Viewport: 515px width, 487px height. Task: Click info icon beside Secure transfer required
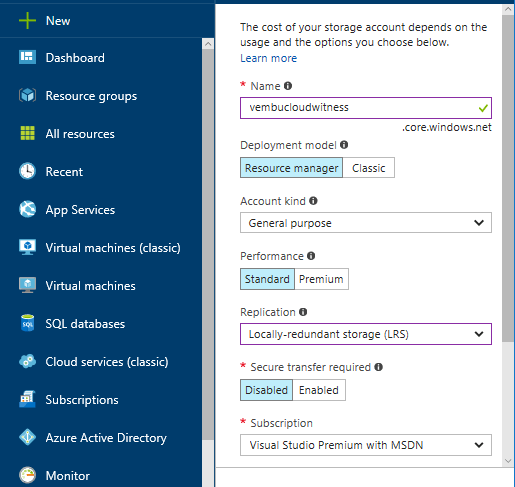click(x=378, y=367)
